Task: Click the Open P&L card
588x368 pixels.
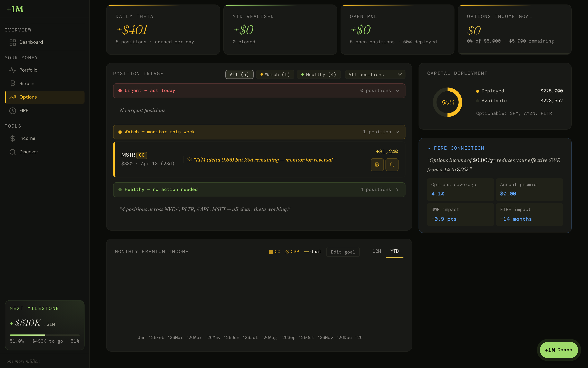Action: [397, 30]
